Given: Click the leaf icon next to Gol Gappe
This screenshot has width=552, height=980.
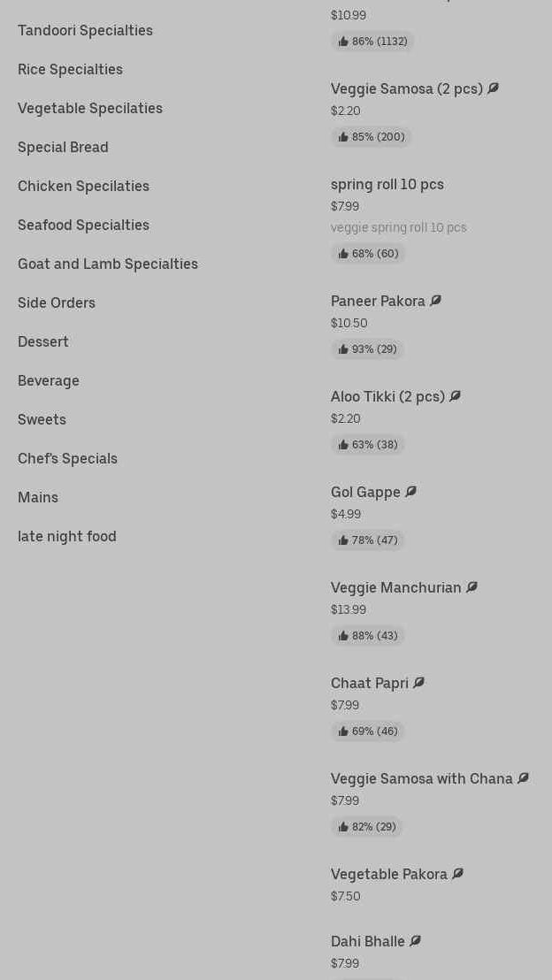Looking at the screenshot, I should point(410,492).
